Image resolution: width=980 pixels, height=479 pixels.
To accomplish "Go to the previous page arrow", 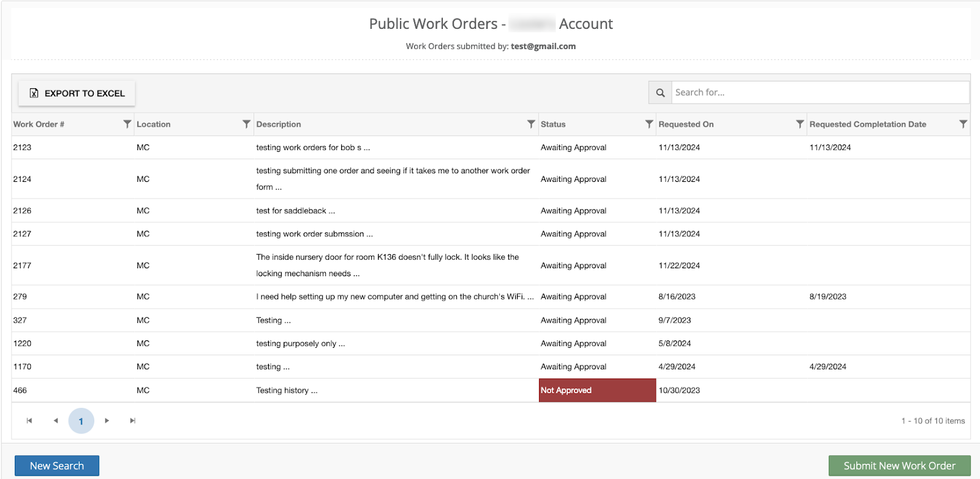I will click(x=56, y=421).
